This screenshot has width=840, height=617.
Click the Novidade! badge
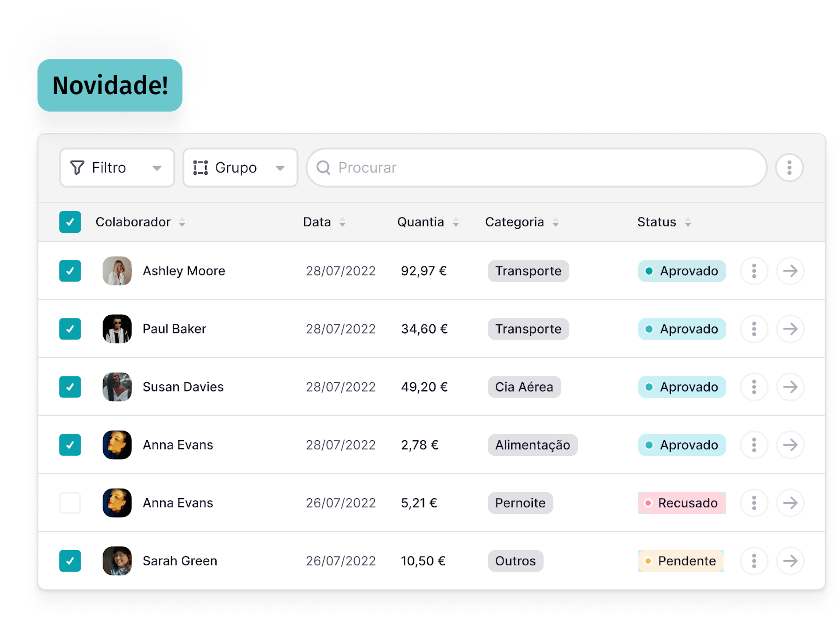click(110, 85)
